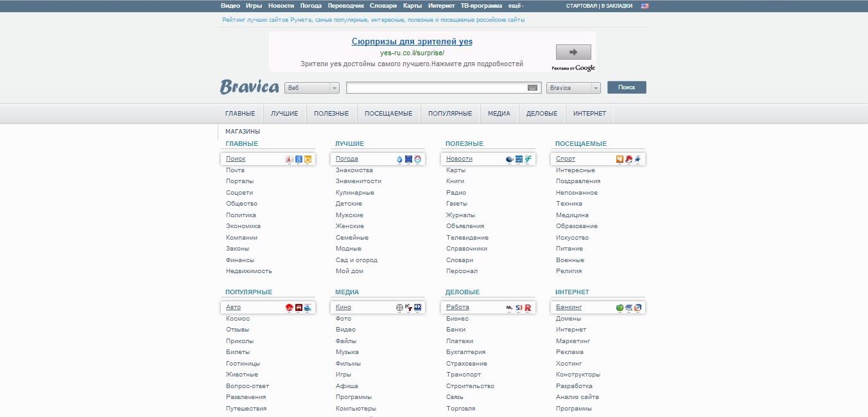868x417 pixels.
Task: Open the green round icon in Банкинг row
Action: 620,308
